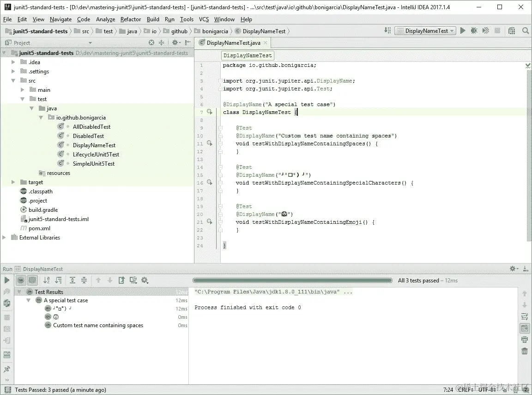Collapse all in Project panel
The image size is (532, 395).
click(162, 43)
